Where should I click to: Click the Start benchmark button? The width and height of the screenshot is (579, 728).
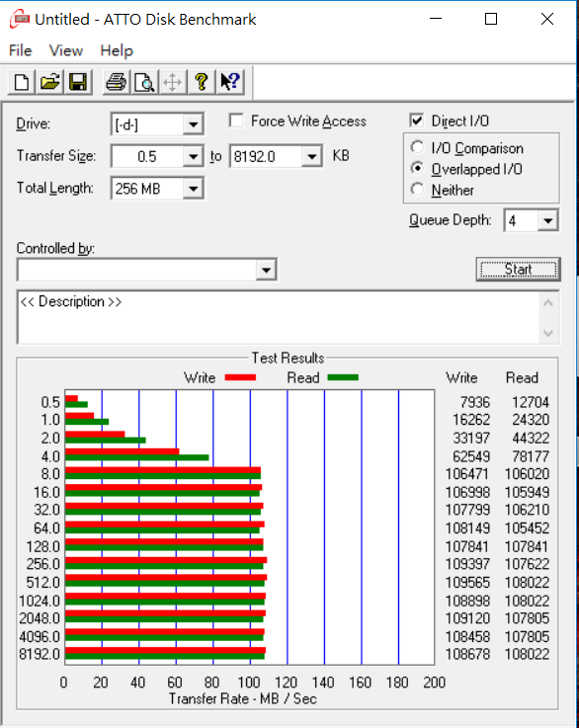pyautogui.click(x=518, y=270)
